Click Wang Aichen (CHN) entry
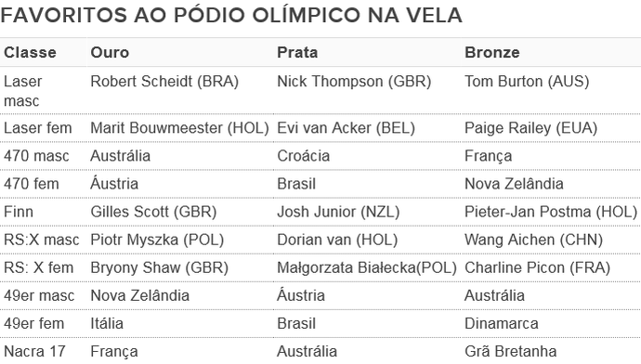Screen dimensions: 641x364 pyautogui.click(x=533, y=240)
